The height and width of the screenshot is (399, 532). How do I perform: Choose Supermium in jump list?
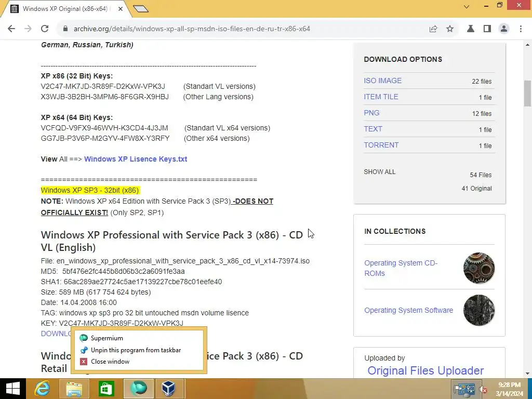tap(138, 338)
